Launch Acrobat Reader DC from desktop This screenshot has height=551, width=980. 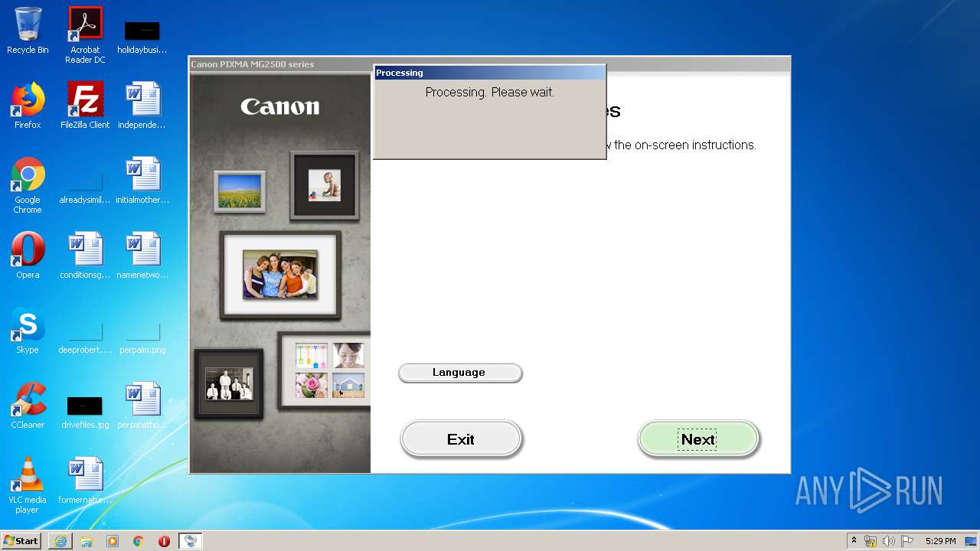click(85, 35)
